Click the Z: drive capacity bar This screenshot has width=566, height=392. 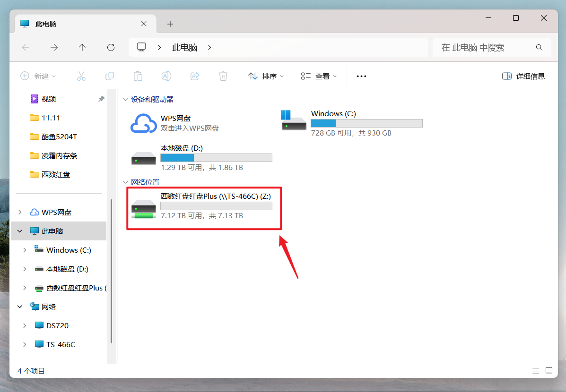click(x=216, y=206)
